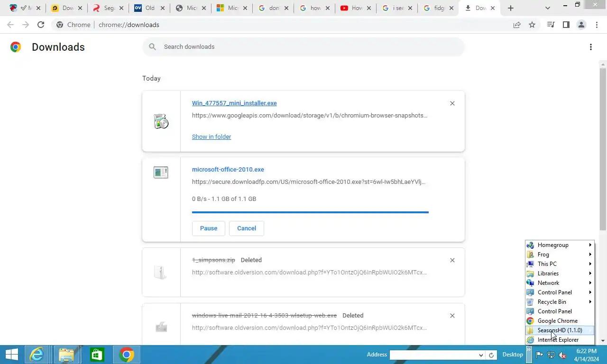The height and width of the screenshot is (364, 607).
Task: Expand the Libraries submenu
Action: coord(560,273)
